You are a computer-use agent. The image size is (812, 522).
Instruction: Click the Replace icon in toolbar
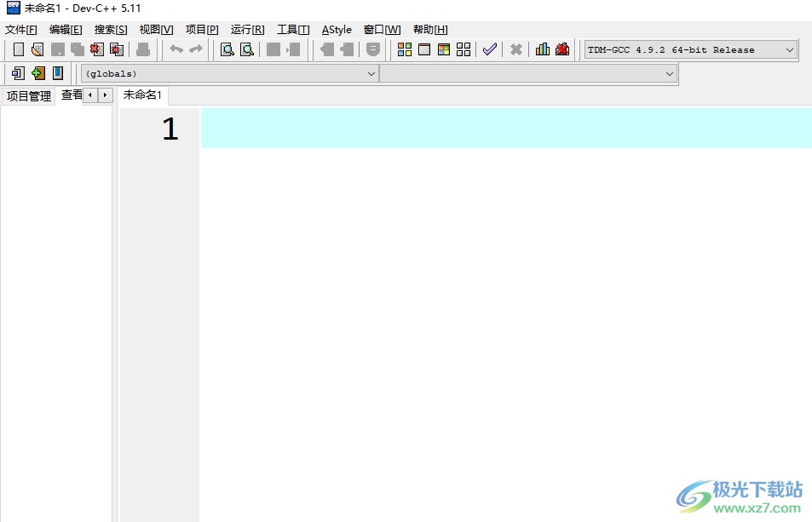tap(247, 49)
